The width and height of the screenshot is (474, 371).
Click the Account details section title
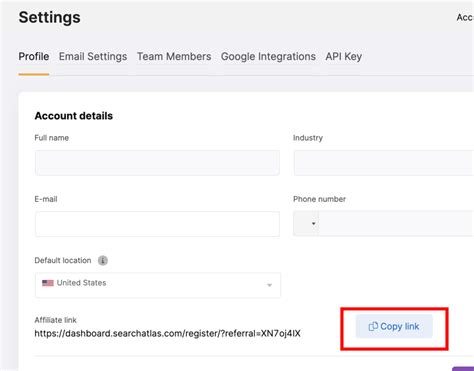pyautogui.click(x=74, y=116)
